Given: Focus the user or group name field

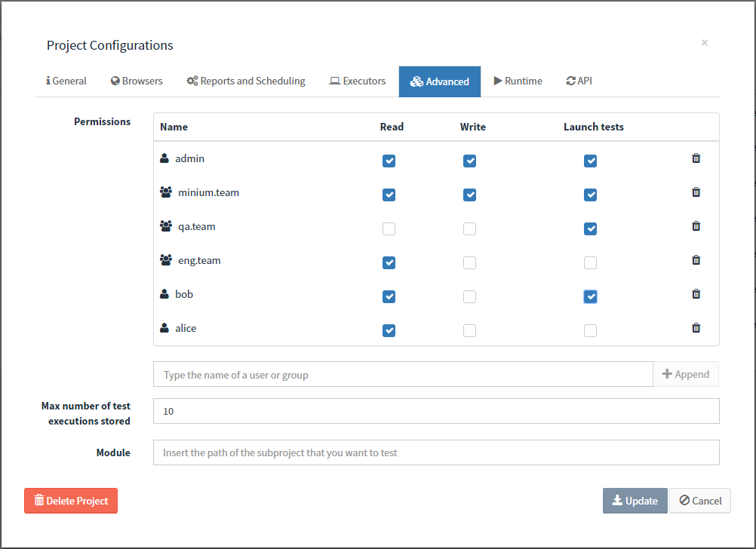Looking at the screenshot, I should click(403, 374).
